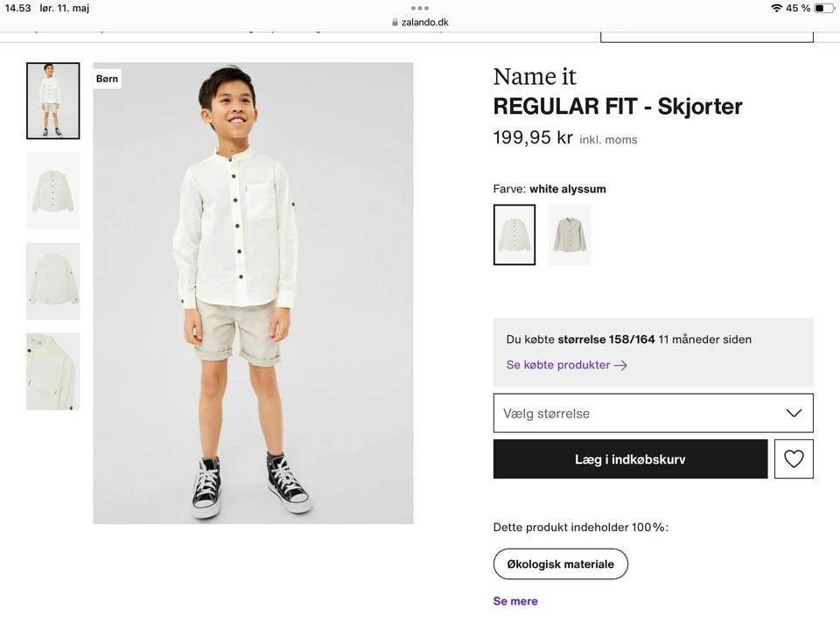Select the first thumbnail of boy model
840x630 pixels.
click(x=52, y=101)
